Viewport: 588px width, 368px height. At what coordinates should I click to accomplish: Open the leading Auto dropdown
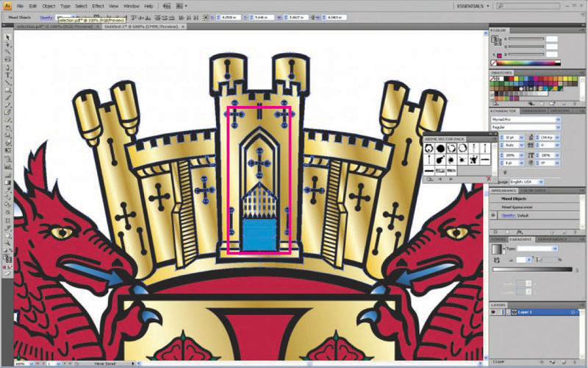(x=521, y=145)
